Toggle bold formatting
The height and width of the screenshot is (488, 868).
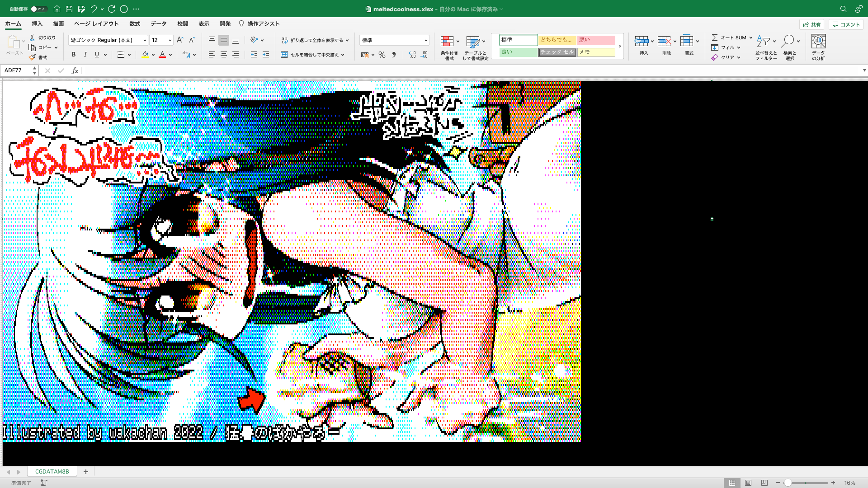(x=73, y=55)
